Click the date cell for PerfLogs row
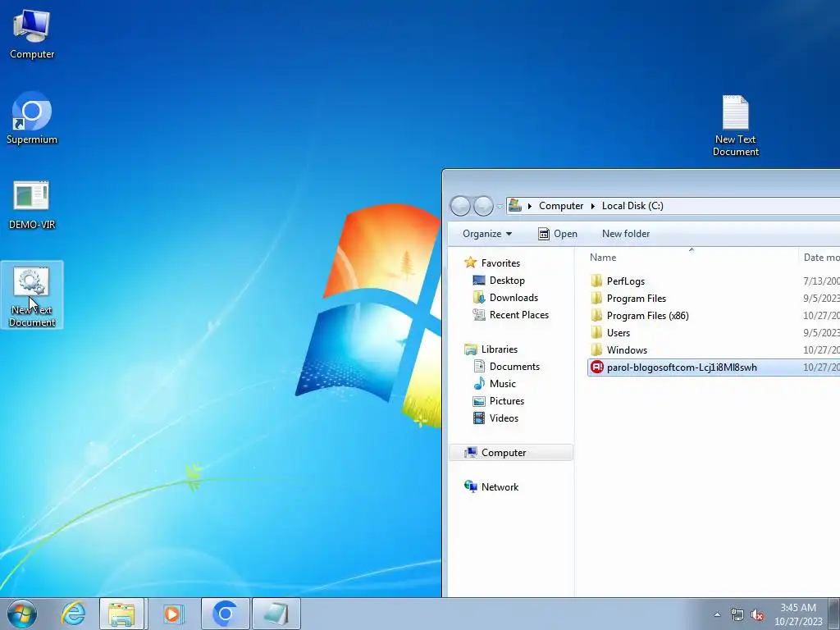840x630 pixels. point(821,281)
